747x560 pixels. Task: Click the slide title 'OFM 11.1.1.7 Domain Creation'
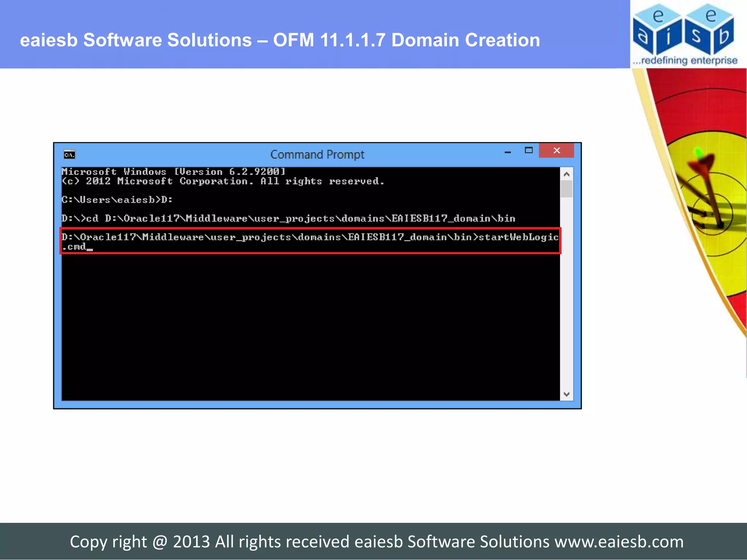pos(406,40)
